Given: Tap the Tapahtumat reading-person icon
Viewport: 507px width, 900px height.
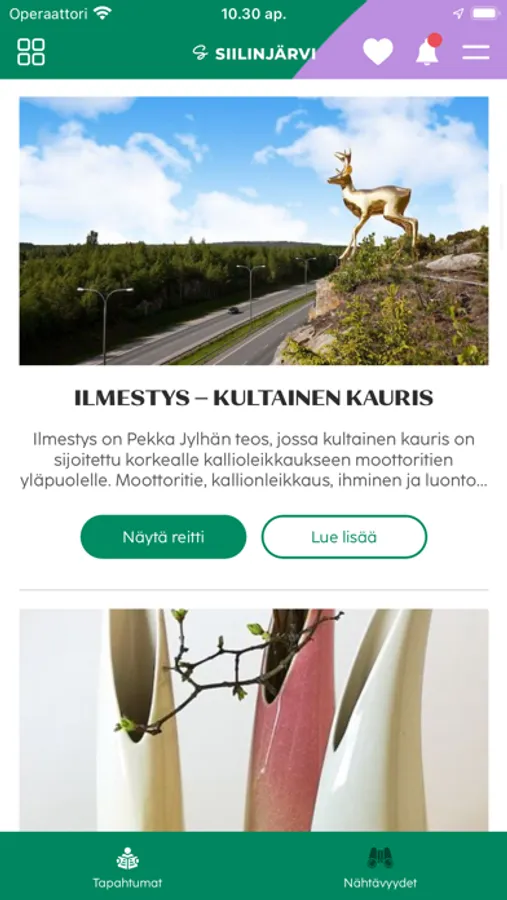Looking at the screenshot, I should tap(127, 859).
